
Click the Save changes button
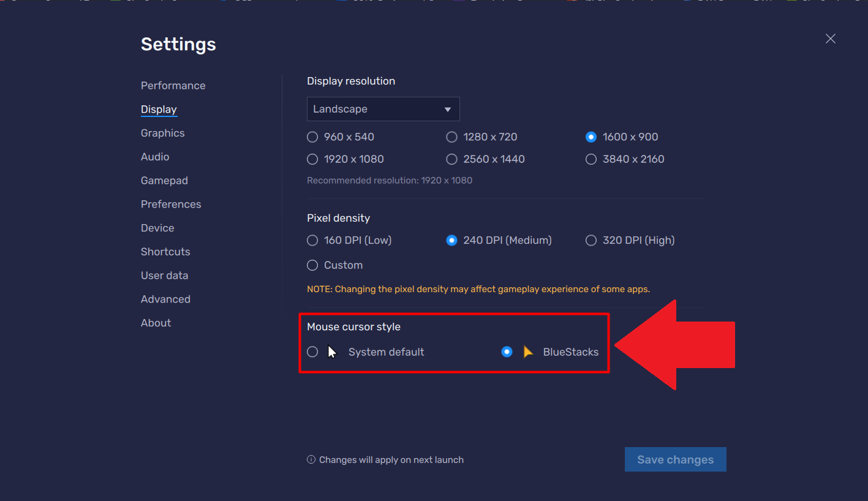pyautogui.click(x=675, y=460)
